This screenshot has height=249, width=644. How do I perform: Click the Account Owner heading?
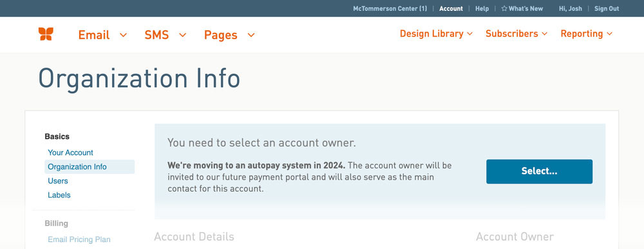[515, 237]
